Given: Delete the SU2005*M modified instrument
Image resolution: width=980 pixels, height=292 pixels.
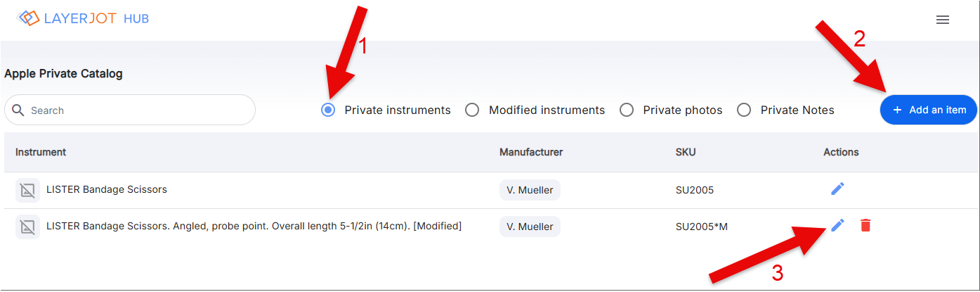Looking at the screenshot, I should pyautogui.click(x=865, y=225).
